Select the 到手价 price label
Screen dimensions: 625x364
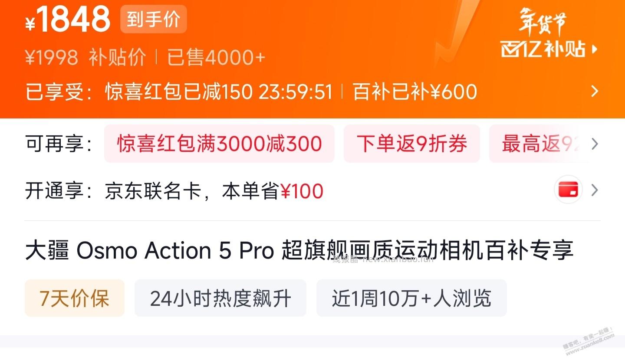click(x=153, y=19)
